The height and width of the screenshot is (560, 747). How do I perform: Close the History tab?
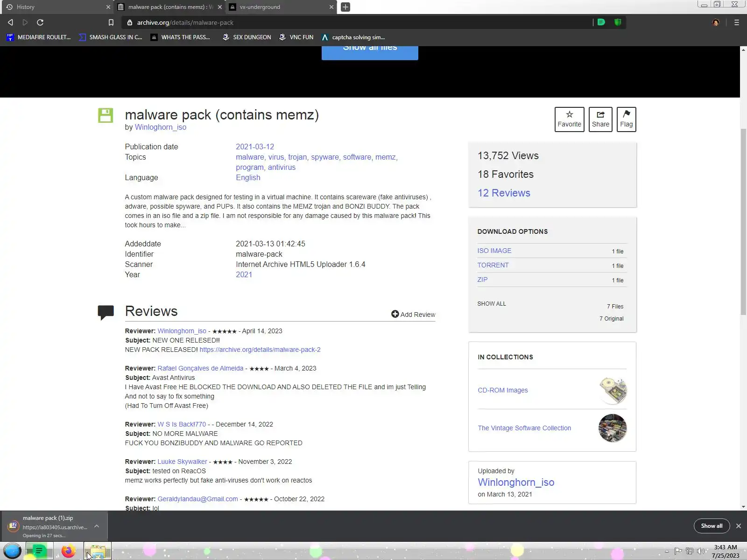tap(108, 7)
